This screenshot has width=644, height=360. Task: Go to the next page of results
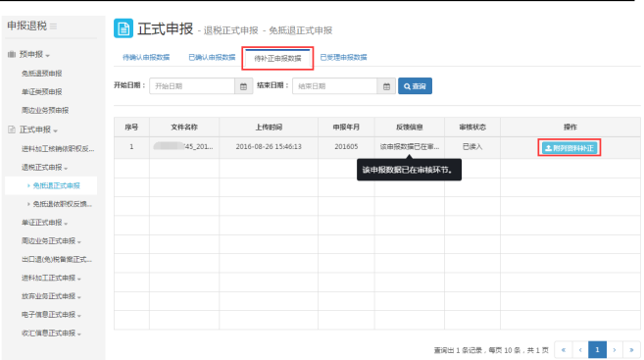[x=615, y=350]
